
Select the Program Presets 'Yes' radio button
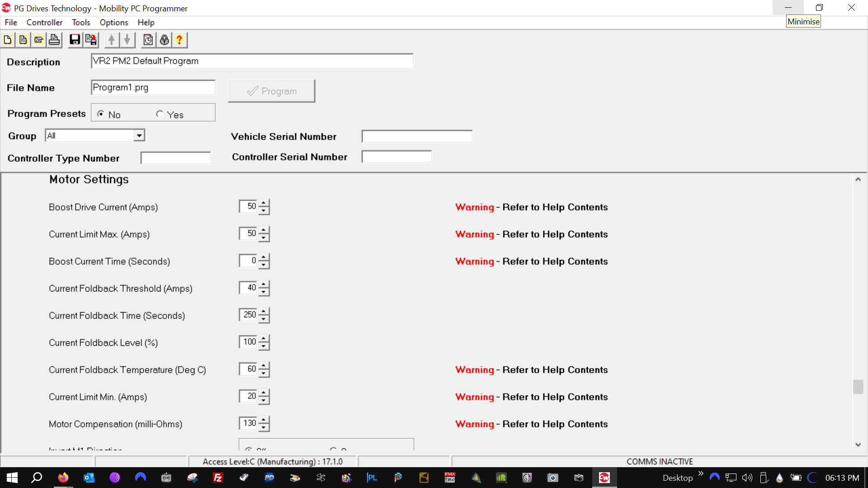(x=160, y=114)
